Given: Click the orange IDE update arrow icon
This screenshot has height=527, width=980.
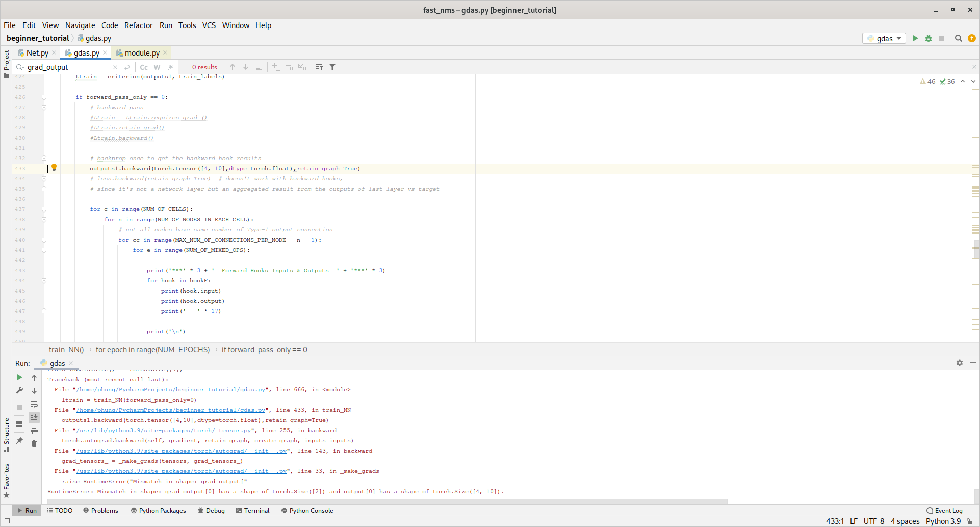Looking at the screenshot, I should click(x=972, y=38).
